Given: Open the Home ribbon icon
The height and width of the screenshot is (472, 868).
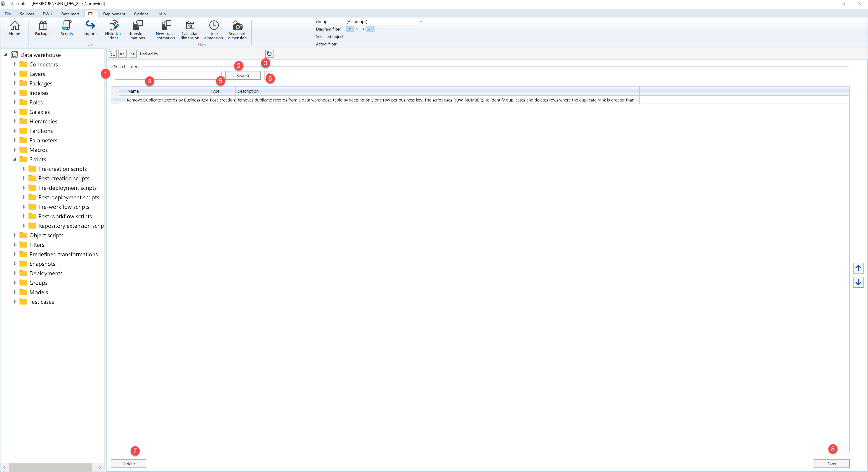Looking at the screenshot, I should (14, 28).
